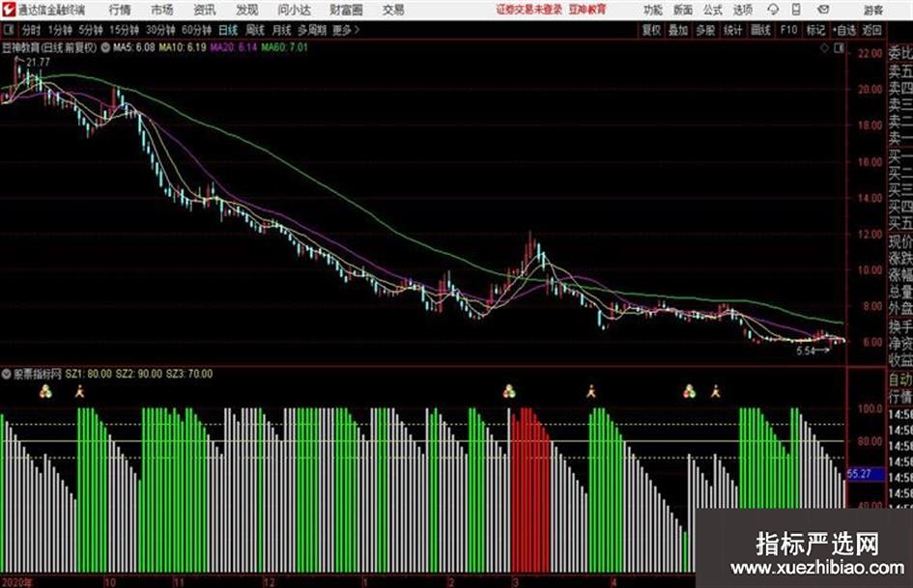
Task: Click the diamond icon at chart top-right
Action: coord(824,48)
